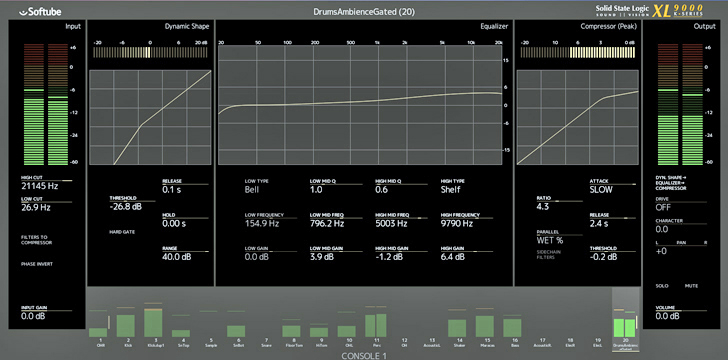Select channel 11 Perc
The width and height of the screenshot is (728, 360).
coord(377,326)
